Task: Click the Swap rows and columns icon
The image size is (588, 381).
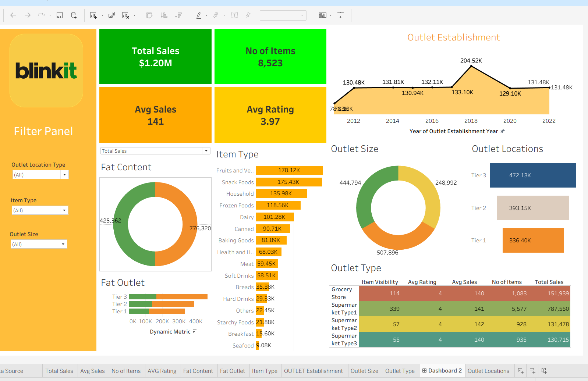Action: click(x=149, y=15)
